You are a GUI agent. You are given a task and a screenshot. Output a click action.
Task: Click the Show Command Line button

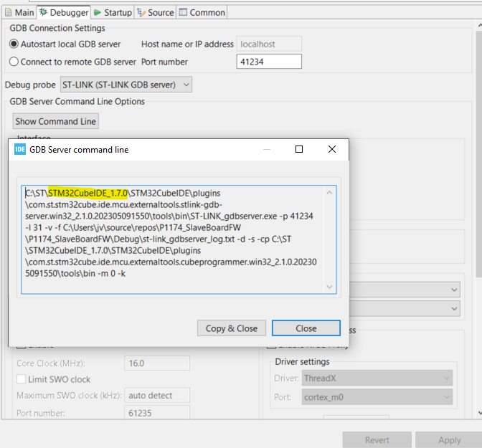(56, 121)
